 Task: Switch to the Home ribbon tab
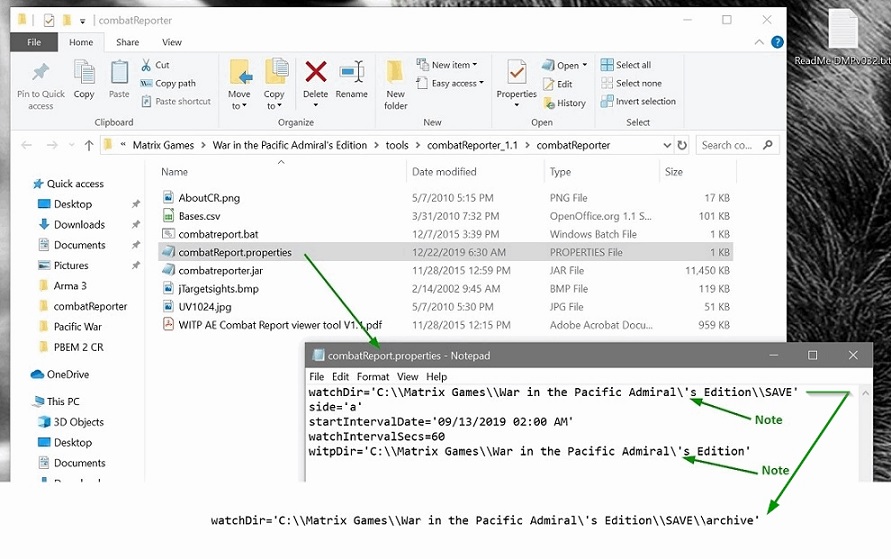point(81,42)
